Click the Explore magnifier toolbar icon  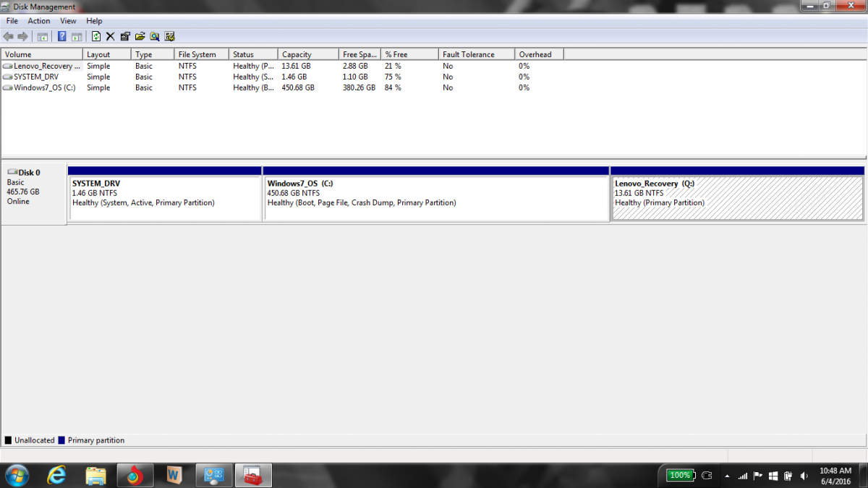(155, 36)
